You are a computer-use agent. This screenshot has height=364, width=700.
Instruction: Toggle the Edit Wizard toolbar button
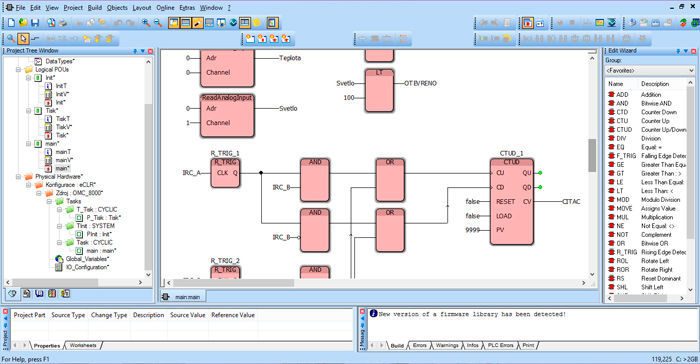pyautogui.click(x=198, y=23)
